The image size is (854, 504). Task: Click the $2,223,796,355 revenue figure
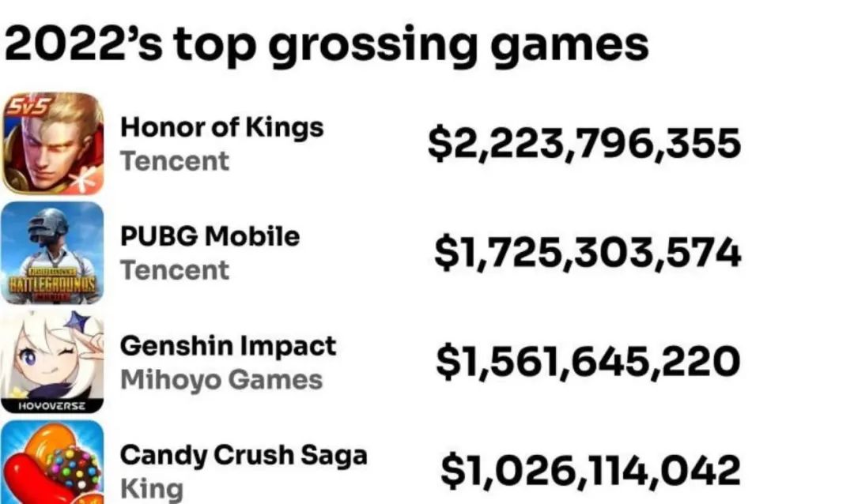point(584,144)
